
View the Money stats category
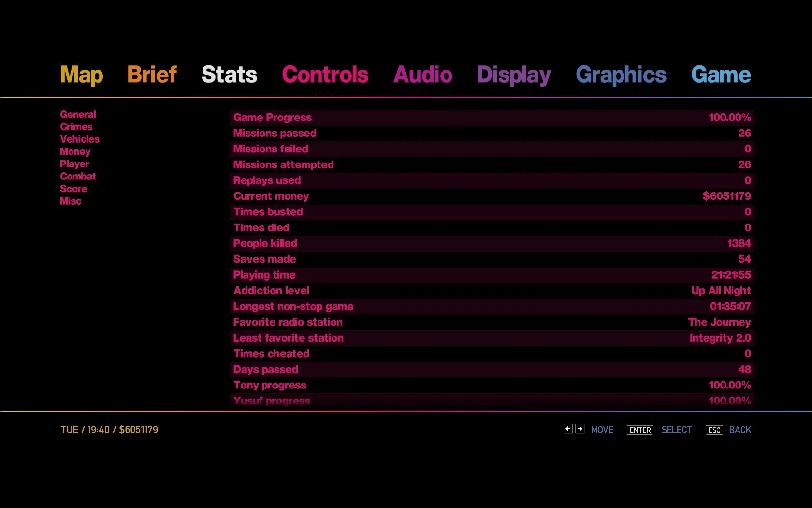coord(75,151)
